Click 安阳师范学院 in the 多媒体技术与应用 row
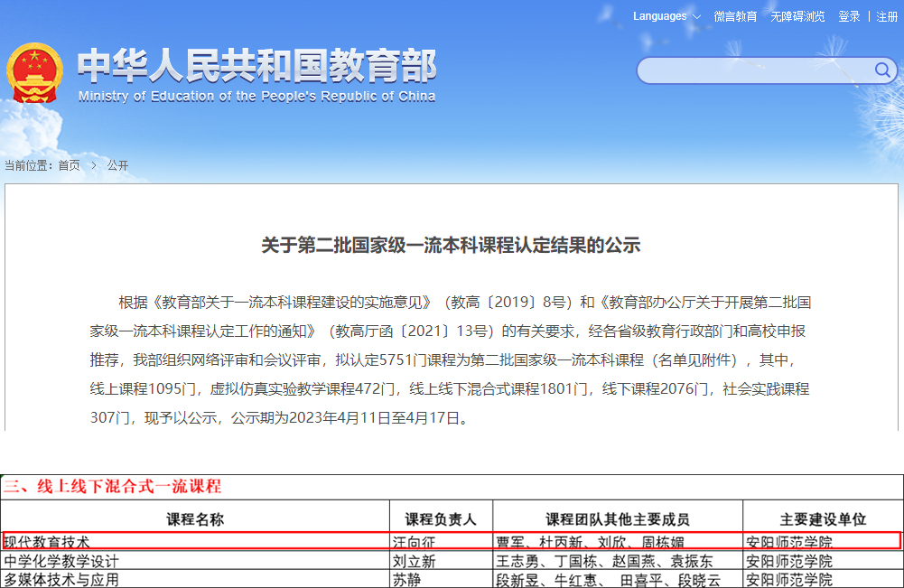The height and width of the screenshot is (588, 904). click(x=823, y=579)
